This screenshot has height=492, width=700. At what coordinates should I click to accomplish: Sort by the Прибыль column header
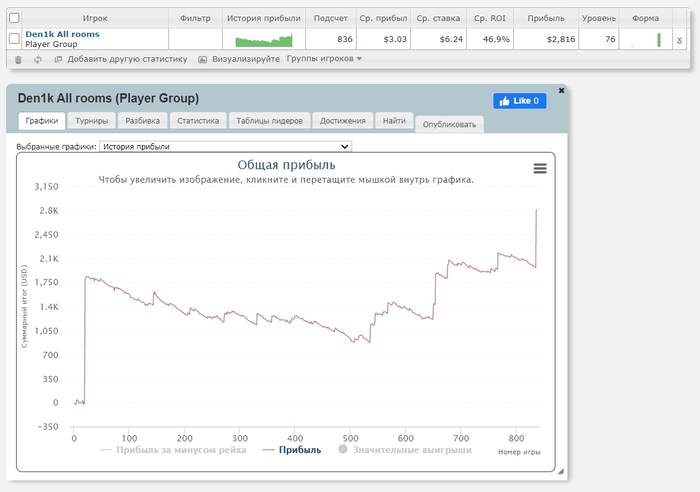[x=546, y=18]
